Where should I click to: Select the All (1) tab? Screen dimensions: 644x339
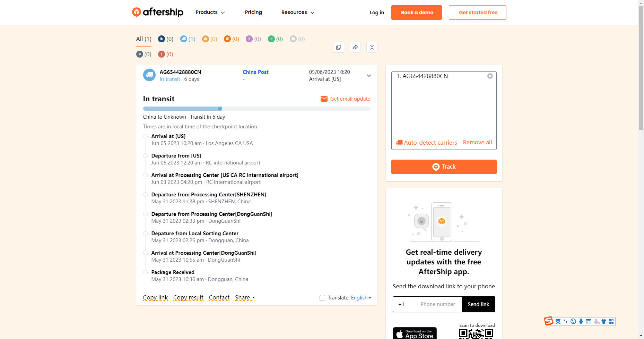(143, 39)
